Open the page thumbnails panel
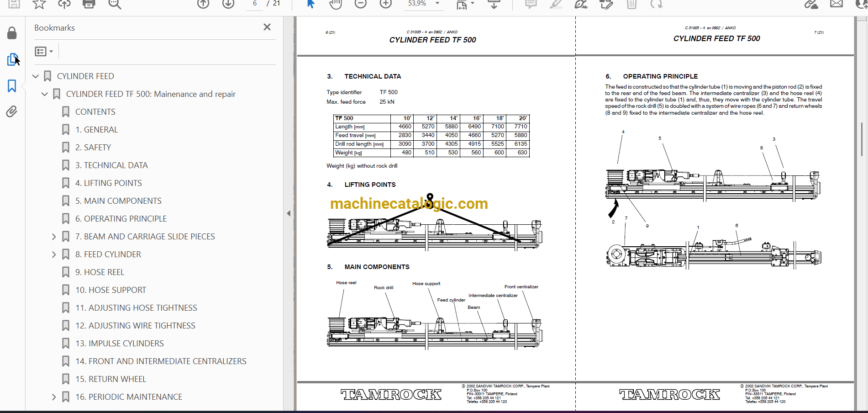868x413 pixels. pos(13,59)
